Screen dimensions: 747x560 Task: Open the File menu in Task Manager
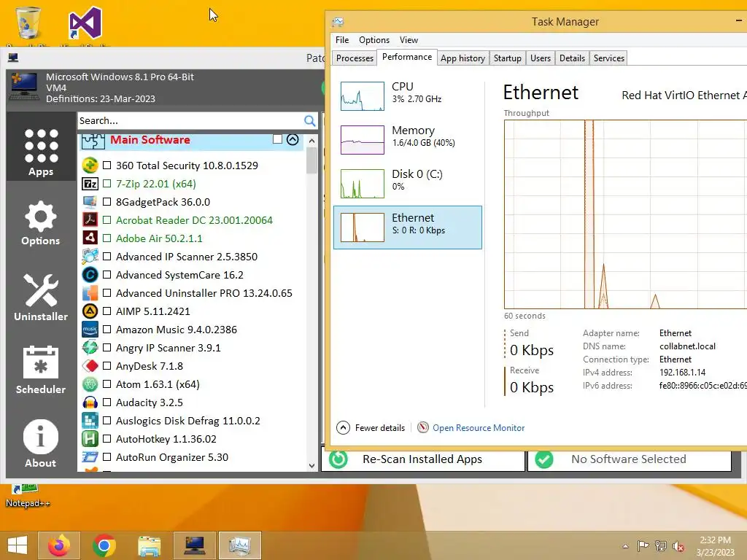point(342,40)
